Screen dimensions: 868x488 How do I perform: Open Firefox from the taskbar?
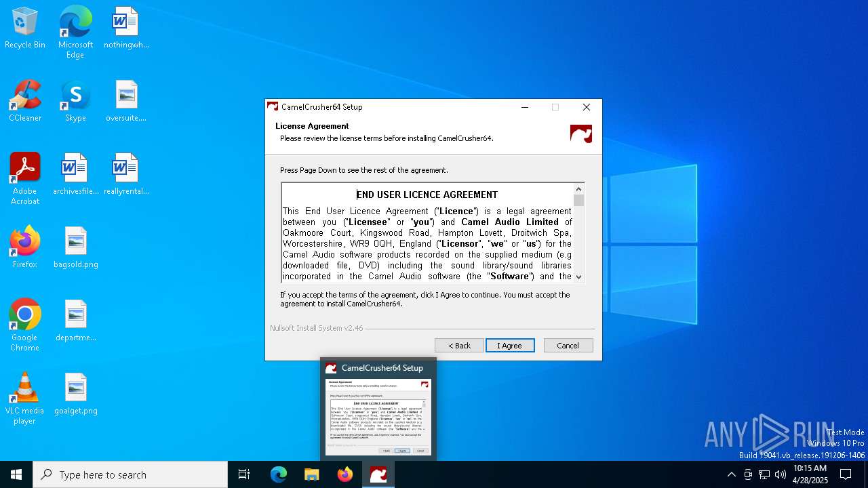click(345, 474)
